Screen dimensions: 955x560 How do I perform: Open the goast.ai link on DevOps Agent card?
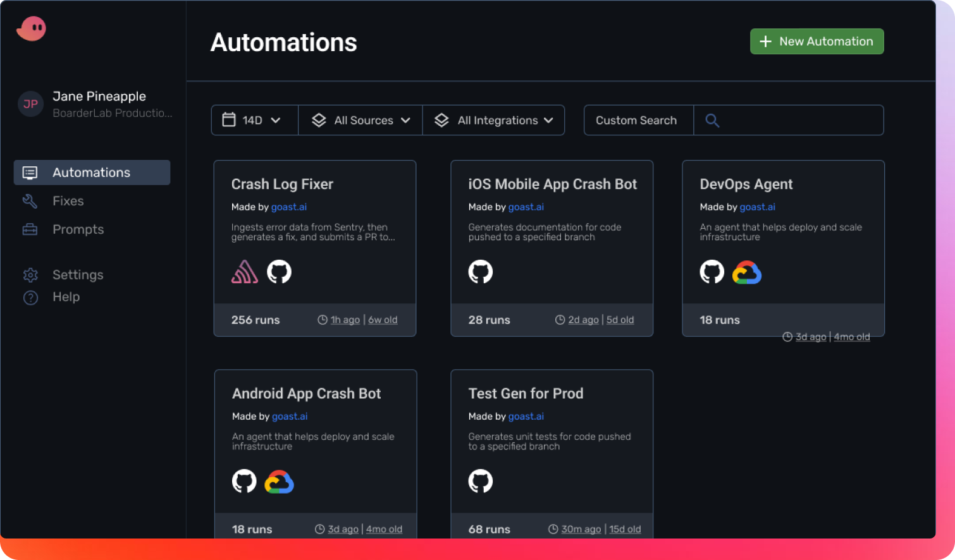coord(757,207)
